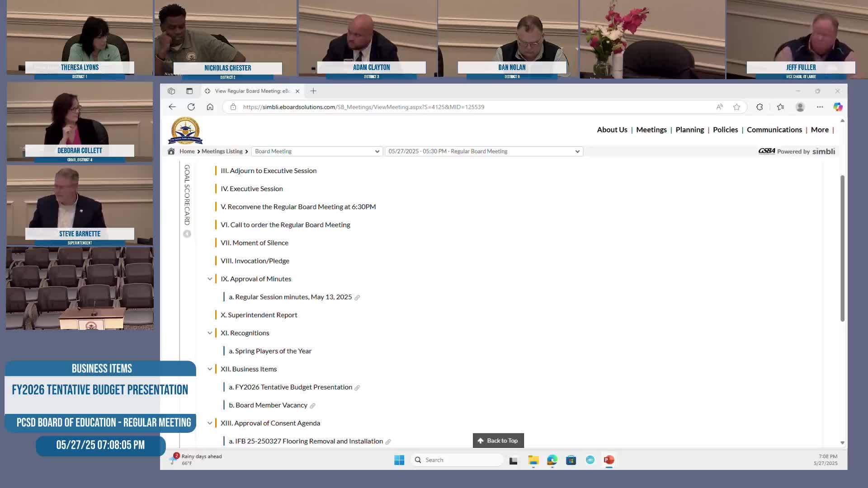Open attachment icon for FY2026 Tentative Budget Presentation
The image size is (868, 488).
(x=357, y=388)
